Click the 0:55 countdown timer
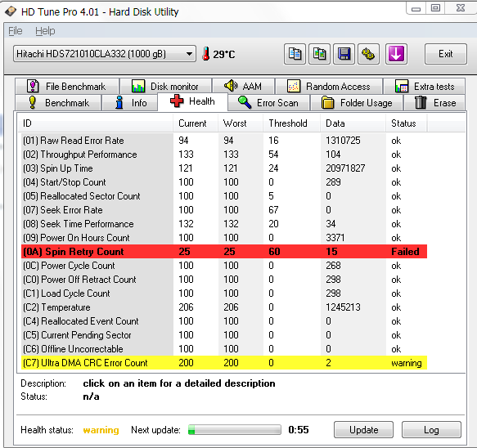477x448 pixels. pos(299,430)
